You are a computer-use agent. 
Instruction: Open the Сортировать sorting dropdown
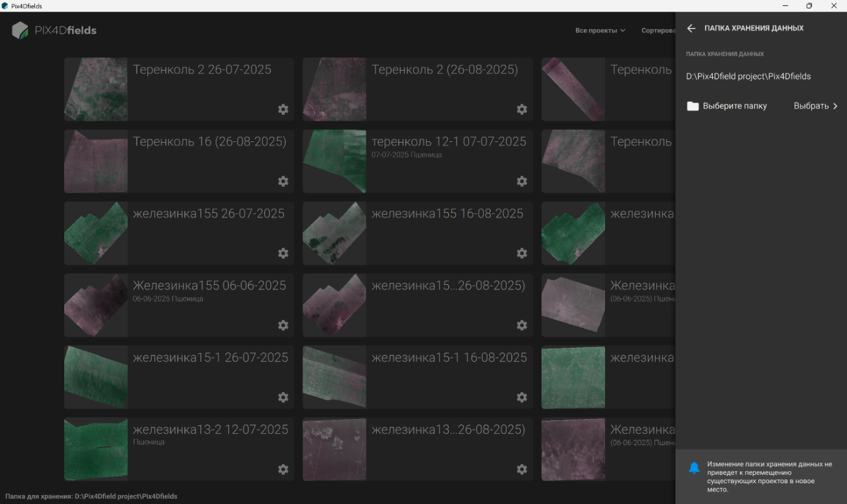click(x=658, y=30)
